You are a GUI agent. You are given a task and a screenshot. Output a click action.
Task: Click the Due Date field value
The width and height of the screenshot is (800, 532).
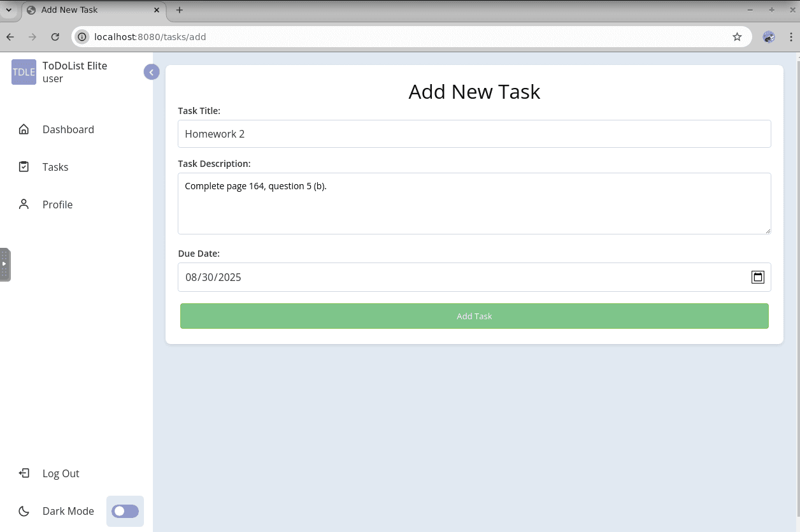click(213, 277)
